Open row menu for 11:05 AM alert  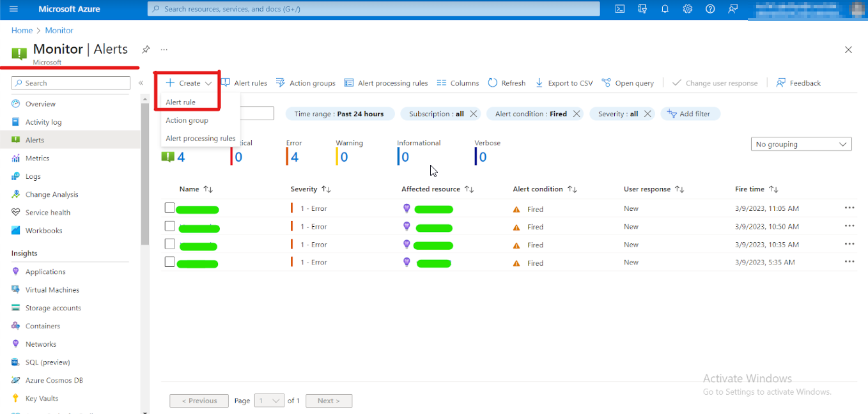coord(849,208)
